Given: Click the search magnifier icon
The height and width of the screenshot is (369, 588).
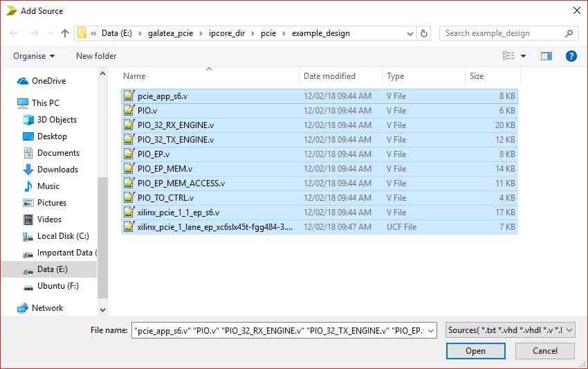Looking at the screenshot, I should pyautogui.click(x=569, y=33).
